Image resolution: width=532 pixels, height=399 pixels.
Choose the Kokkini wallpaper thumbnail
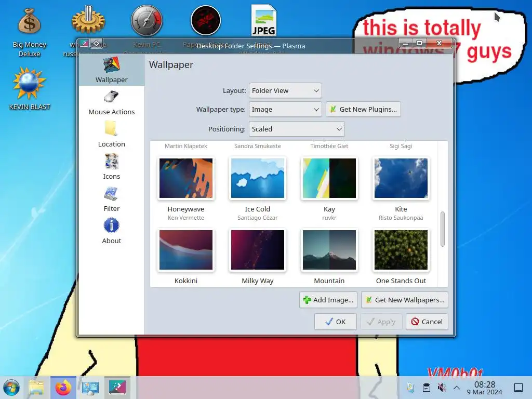pyautogui.click(x=186, y=250)
